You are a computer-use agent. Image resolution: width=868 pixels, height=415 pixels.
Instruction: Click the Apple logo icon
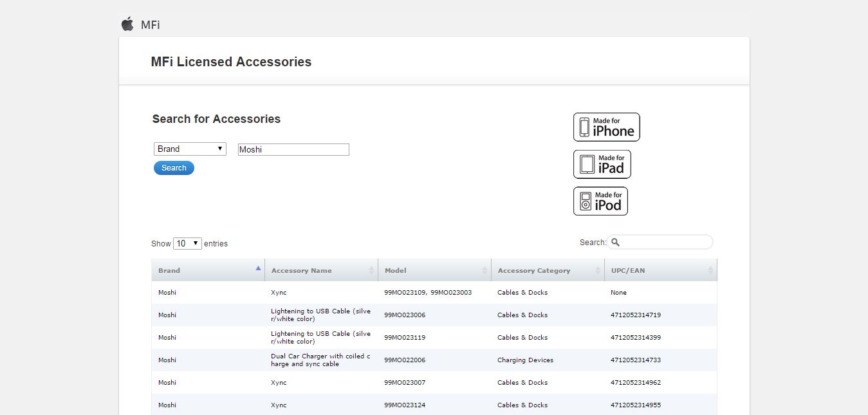(x=127, y=24)
